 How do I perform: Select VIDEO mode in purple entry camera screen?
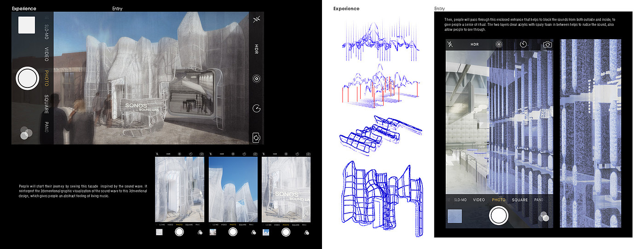479,200
